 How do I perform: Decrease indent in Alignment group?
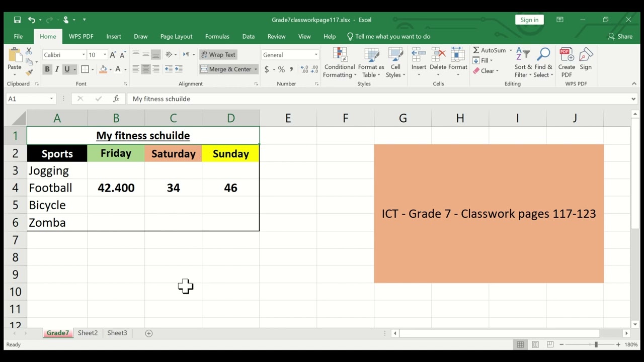pos(169,69)
